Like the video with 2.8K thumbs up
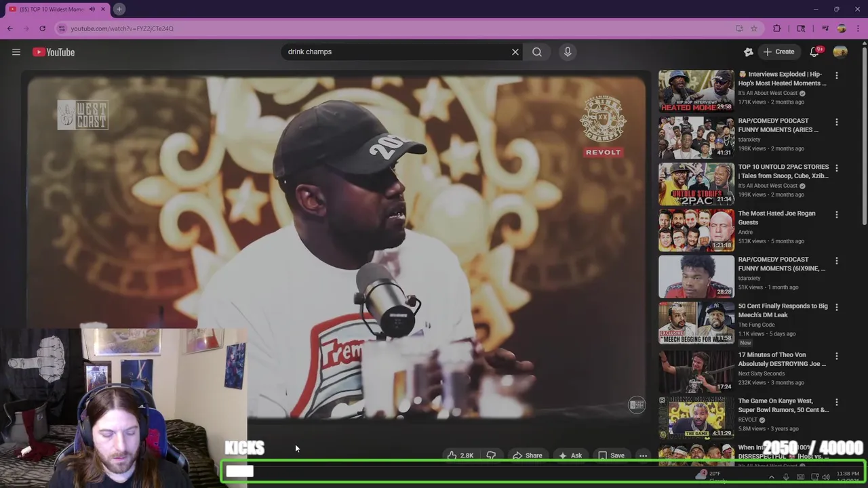Image resolution: width=868 pixels, height=488 pixels. (460, 455)
